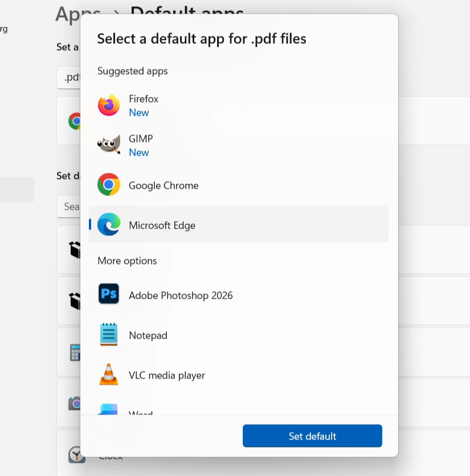Choose the Adobe Photoshop 2026 icon
Image resolution: width=470 pixels, height=476 pixels.
click(x=109, y=294)
